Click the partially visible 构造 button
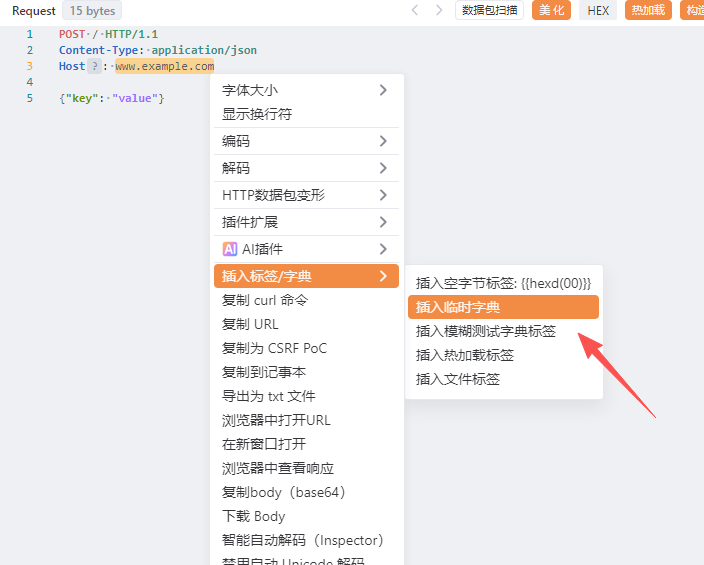 tap(692, 10)
